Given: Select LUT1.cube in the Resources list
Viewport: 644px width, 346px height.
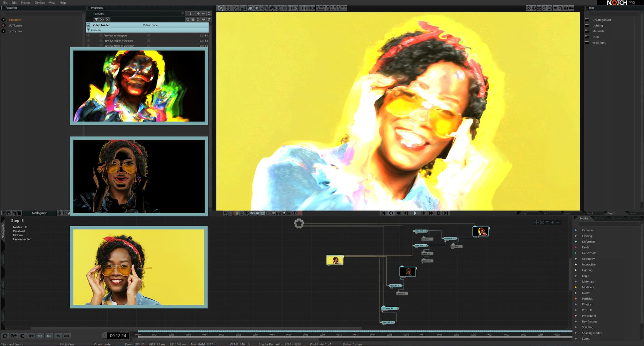Looking at the screenshot, I should point(15,26).
